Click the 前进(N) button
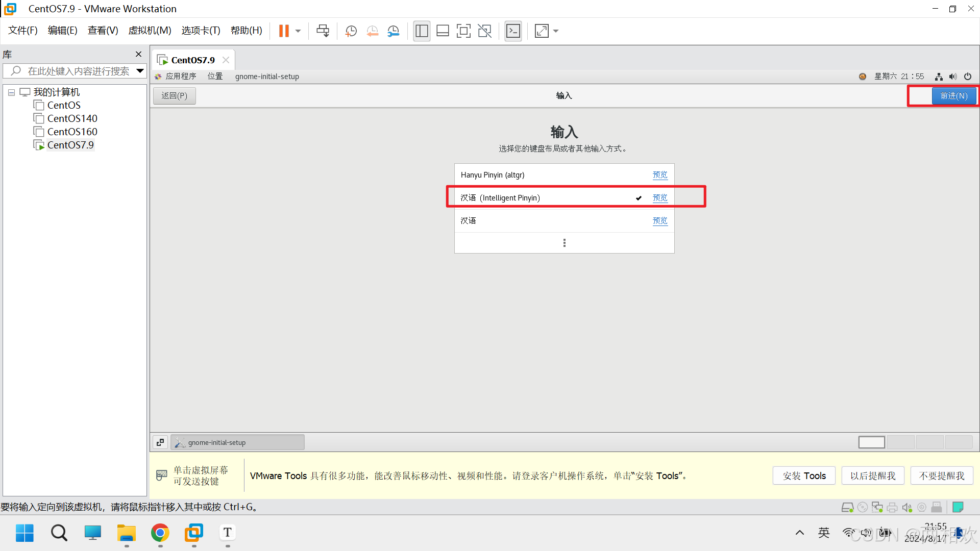Image resolution: width=980 pixels, height=551 pixels. click(x=953, y=96)
